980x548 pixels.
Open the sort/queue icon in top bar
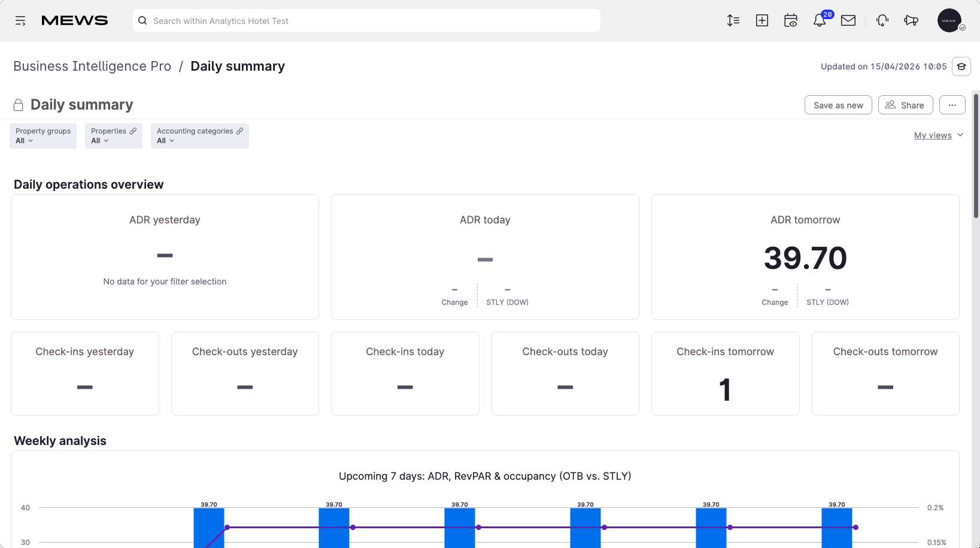click(733, 20)
